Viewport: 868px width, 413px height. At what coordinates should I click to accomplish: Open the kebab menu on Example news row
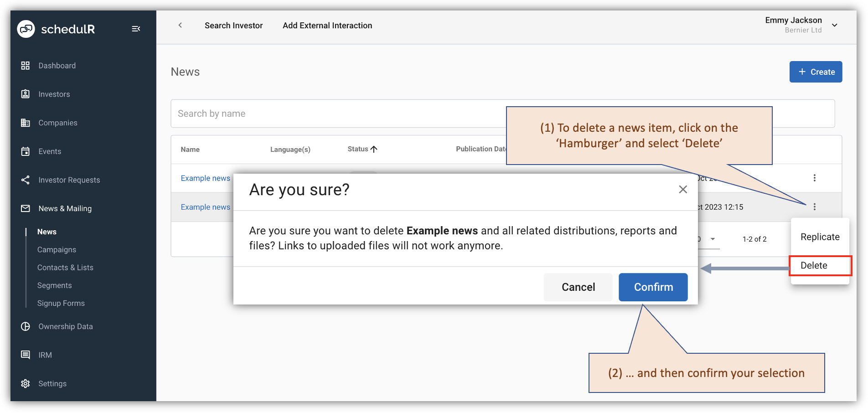[x=815, y=206]
